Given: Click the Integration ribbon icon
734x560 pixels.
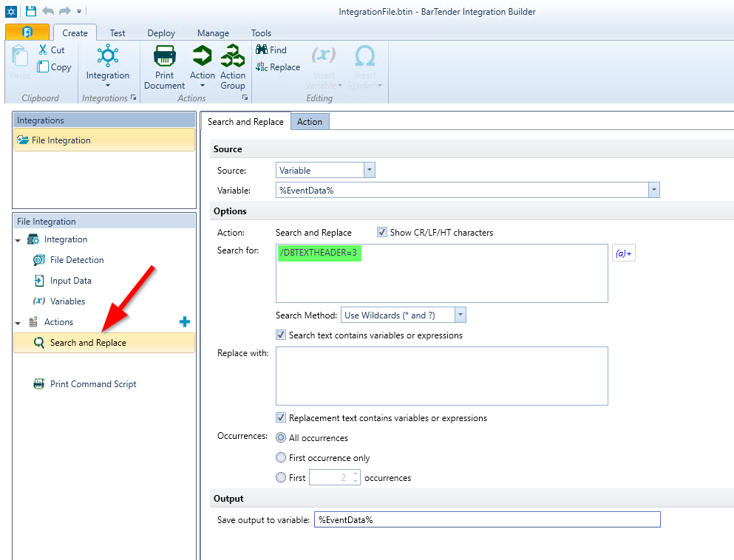Looking at the screenshot, I should point(108,57).
